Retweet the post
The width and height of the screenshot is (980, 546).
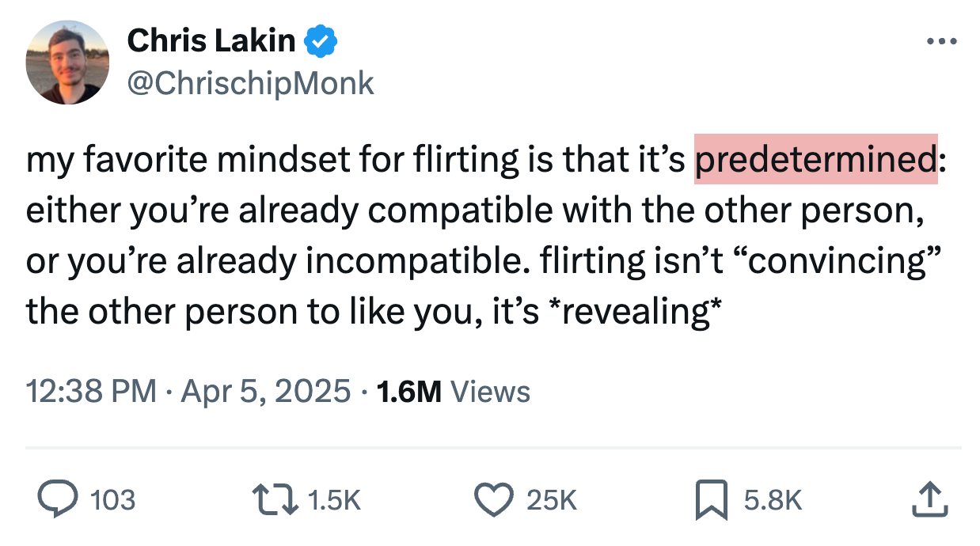[x=276, y=499]
